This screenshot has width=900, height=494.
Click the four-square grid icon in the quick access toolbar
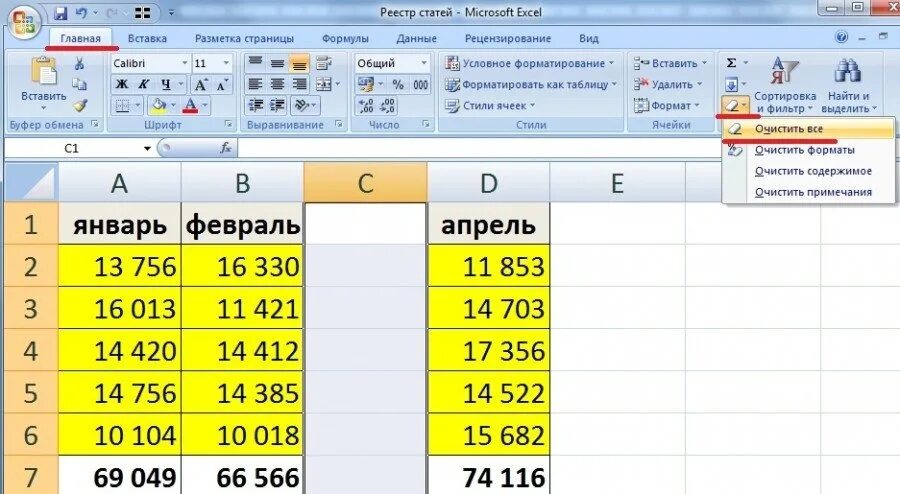point(142,13)
